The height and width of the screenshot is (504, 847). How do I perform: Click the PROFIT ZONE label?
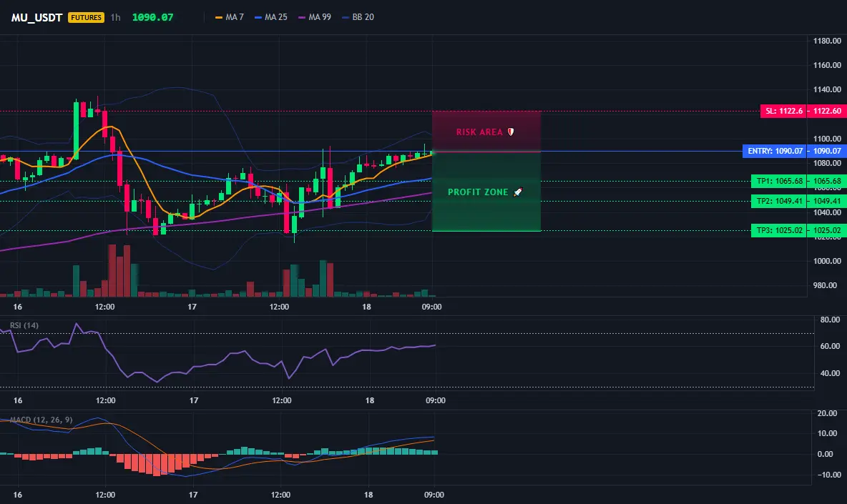pyautogui.click(x=478, y=192)
